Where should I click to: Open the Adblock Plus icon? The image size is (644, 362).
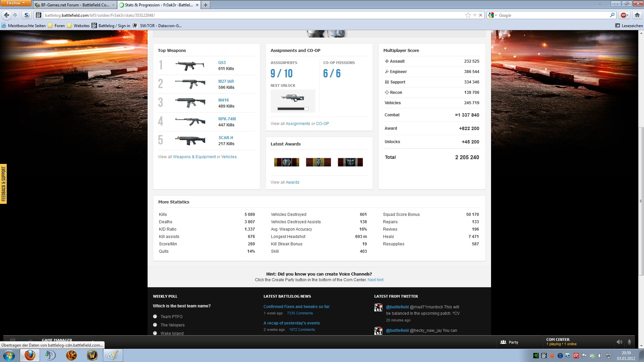click(x=623, y=15)
